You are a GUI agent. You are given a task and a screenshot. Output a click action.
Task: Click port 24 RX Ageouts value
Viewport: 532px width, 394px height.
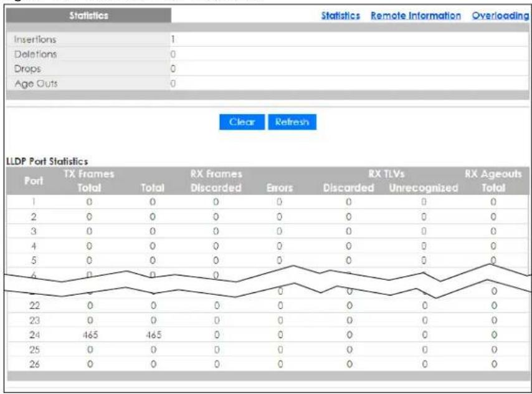click(x=494, y=335)
